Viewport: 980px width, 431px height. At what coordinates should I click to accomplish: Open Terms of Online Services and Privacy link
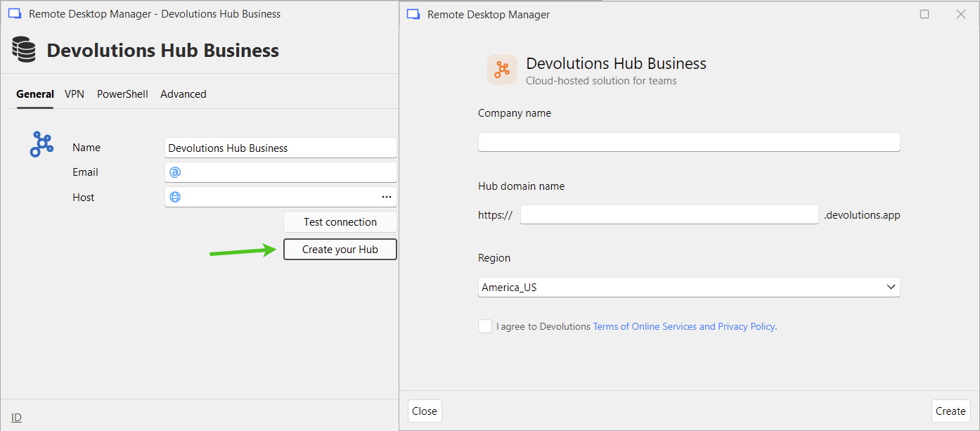click(x=684, y=326)
